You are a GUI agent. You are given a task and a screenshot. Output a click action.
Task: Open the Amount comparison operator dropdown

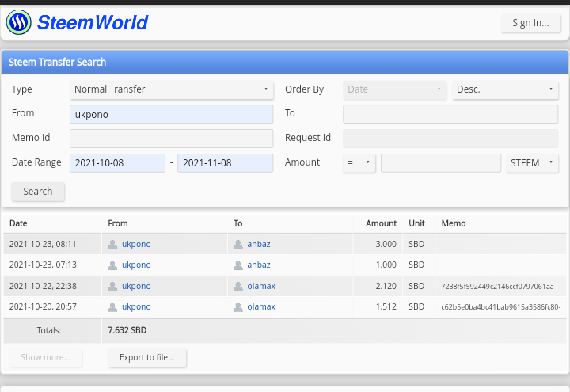coord(359,163)
